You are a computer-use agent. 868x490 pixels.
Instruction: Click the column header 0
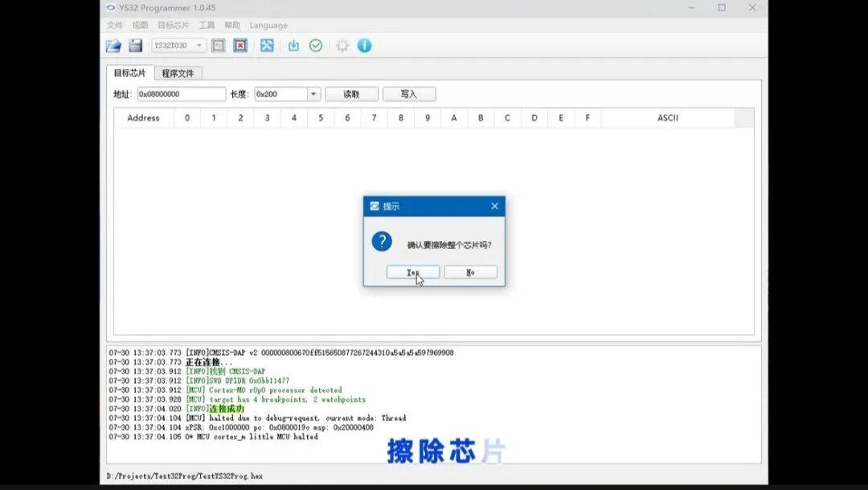click(x=187, y=118)
